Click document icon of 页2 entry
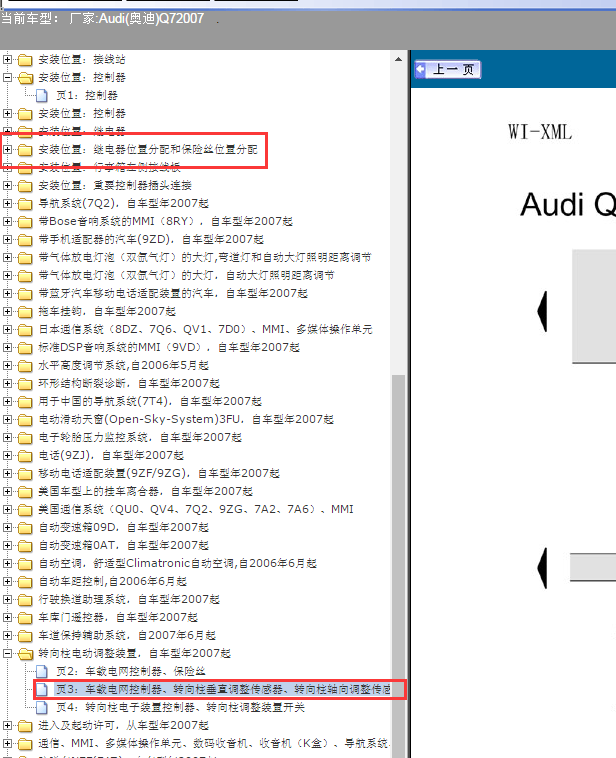 [42, 671]
